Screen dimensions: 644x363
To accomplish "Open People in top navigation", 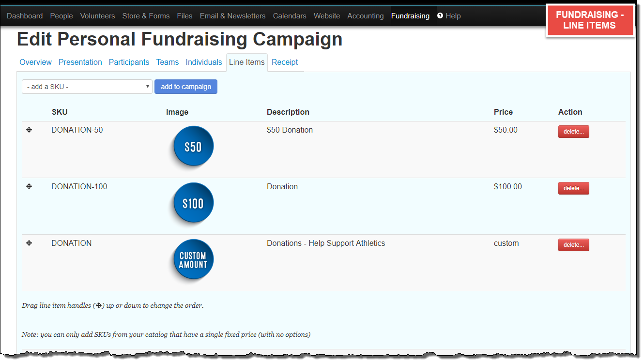I will click(x=61, y=16).
